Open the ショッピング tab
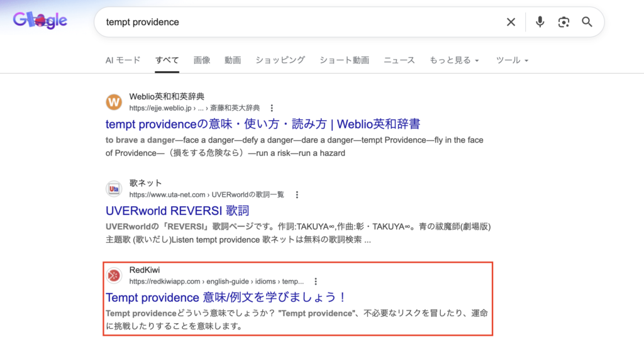Image resolution: width=644 pixels, height=342 pixels. point(280,60)
